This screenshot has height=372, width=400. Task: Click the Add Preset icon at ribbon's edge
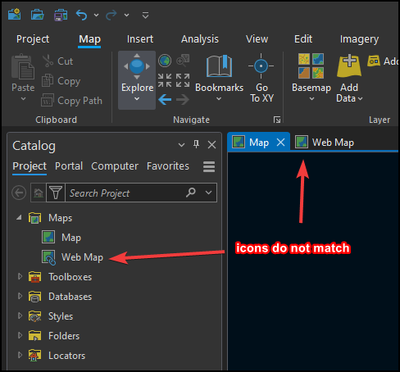coord(373,61)
